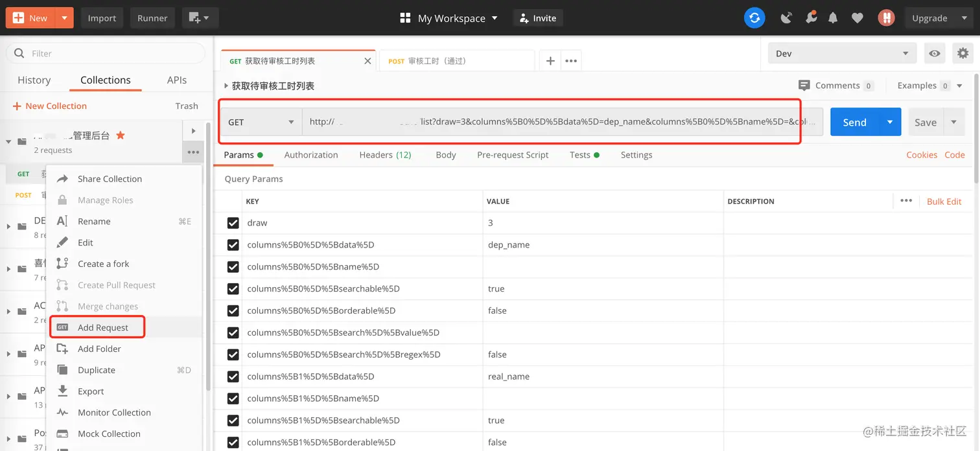Image resolution: width=980 pixels, height=451 pixels.
Task: Open the Send button dropdown arrow
Action: [x=890, y=122]
